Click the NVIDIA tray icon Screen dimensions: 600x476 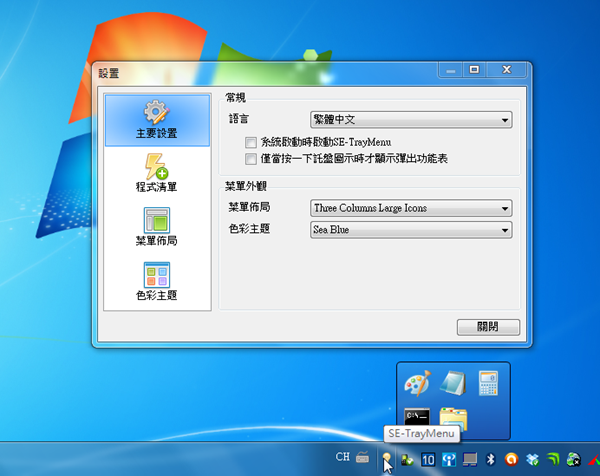[x=553, y=459]
